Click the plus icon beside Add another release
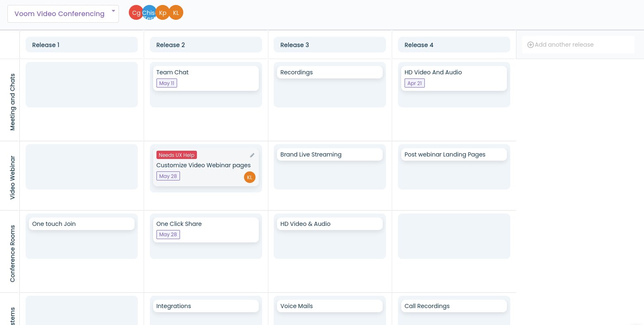Viewport: 644px width, 325px height. tap(530, 45)
